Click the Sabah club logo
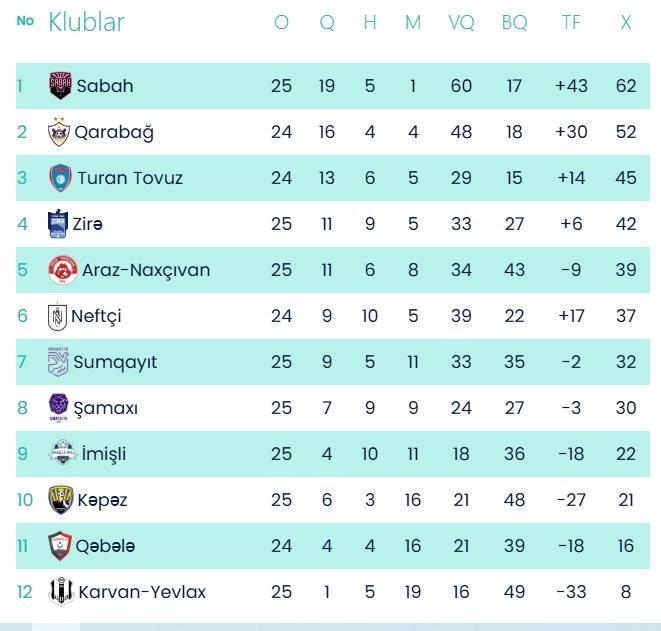This screenshot has width=661, height=631. 60,86
